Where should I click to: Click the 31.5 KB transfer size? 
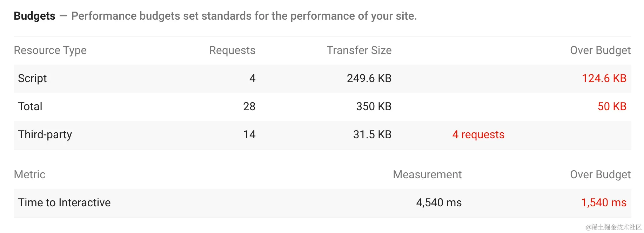click(372, 135)
